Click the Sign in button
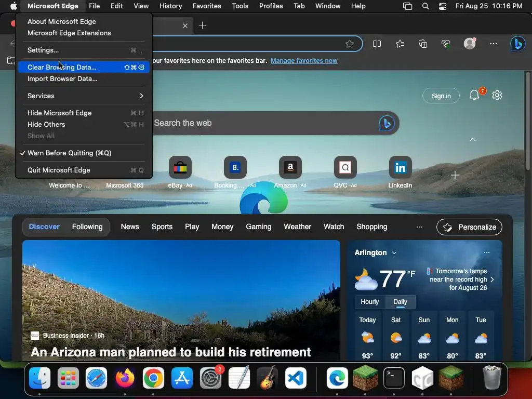Image resolution: width=532 pixels, height=399 pixels. coord(441,96)
